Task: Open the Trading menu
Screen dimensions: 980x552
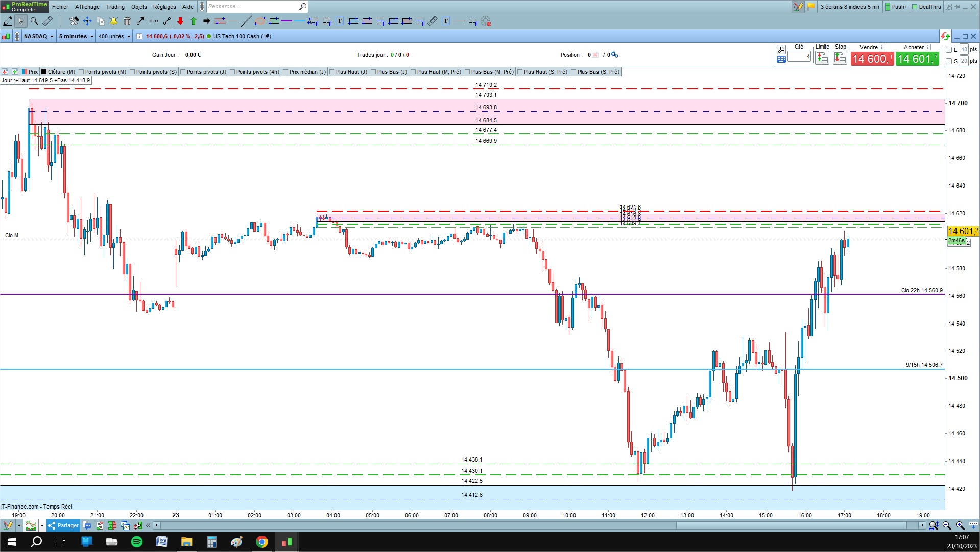Action: (115, 7)
